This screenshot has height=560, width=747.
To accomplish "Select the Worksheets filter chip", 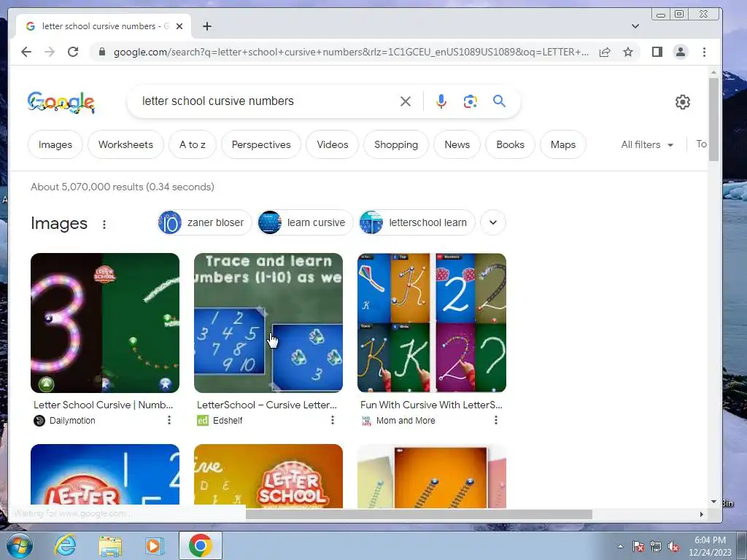I will click(x=125, y=145).
